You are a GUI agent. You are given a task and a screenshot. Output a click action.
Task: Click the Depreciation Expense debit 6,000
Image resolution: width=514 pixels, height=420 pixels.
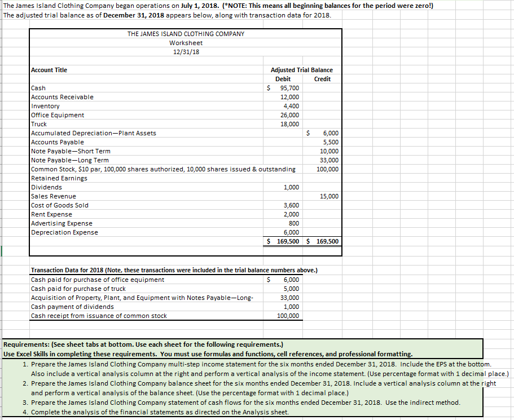pos(291,232)
